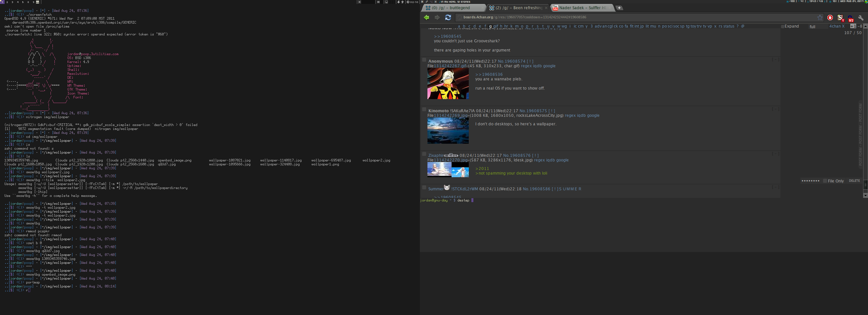This screenshot has height=315, width=868.
Task: Click the disk icon in left status bar
Action: coord(386,2)
